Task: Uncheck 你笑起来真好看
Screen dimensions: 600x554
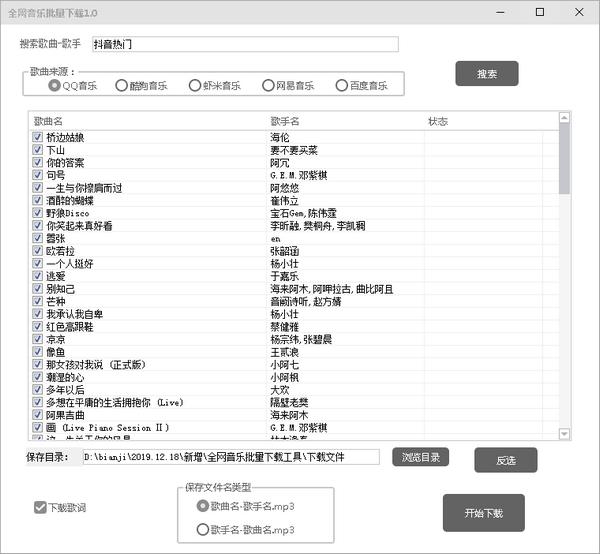Action: 37,225
